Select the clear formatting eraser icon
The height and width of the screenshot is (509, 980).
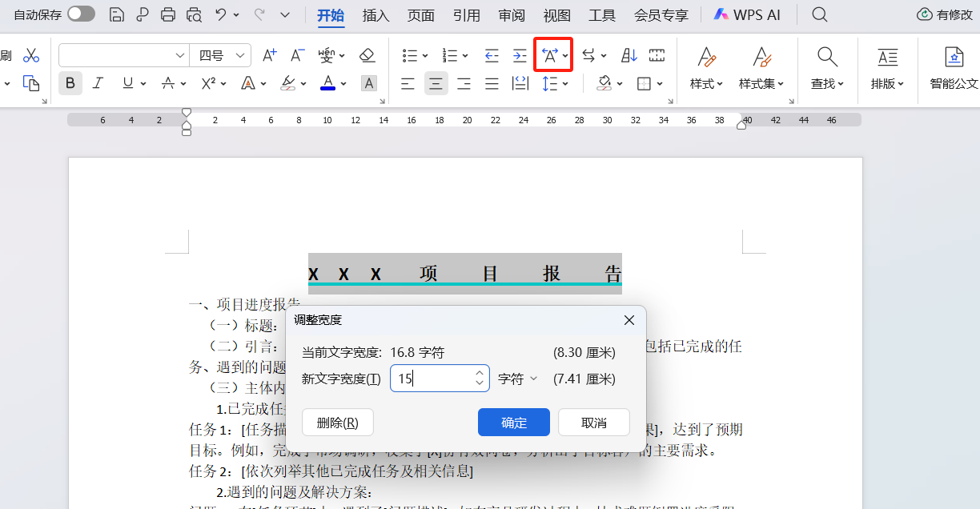[367, 55]
